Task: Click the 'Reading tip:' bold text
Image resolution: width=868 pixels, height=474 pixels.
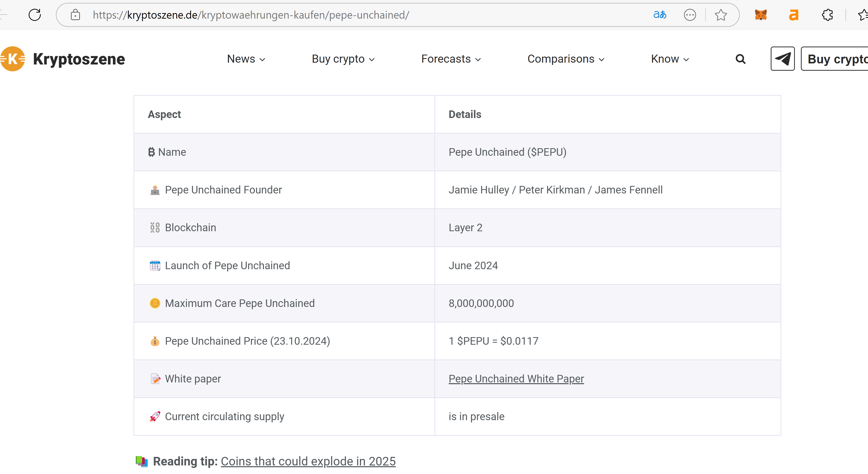Action: tap(185, 461)
